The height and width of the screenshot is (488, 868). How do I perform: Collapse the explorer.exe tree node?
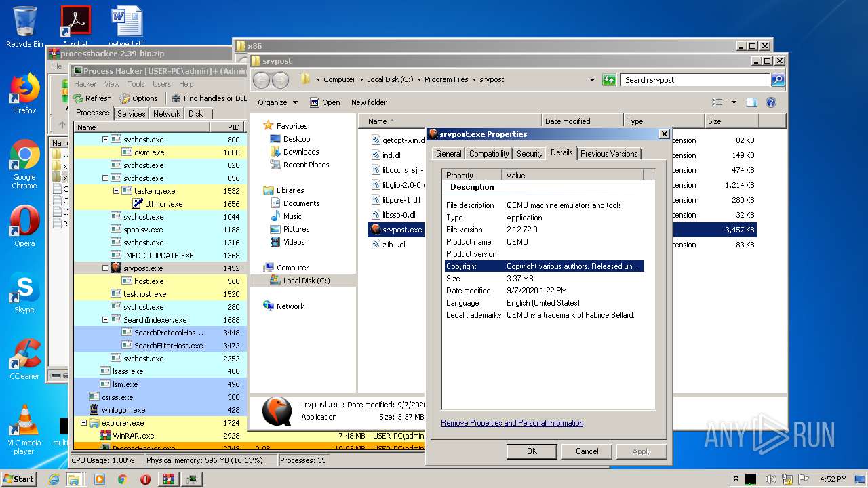[x=83, y=423]
